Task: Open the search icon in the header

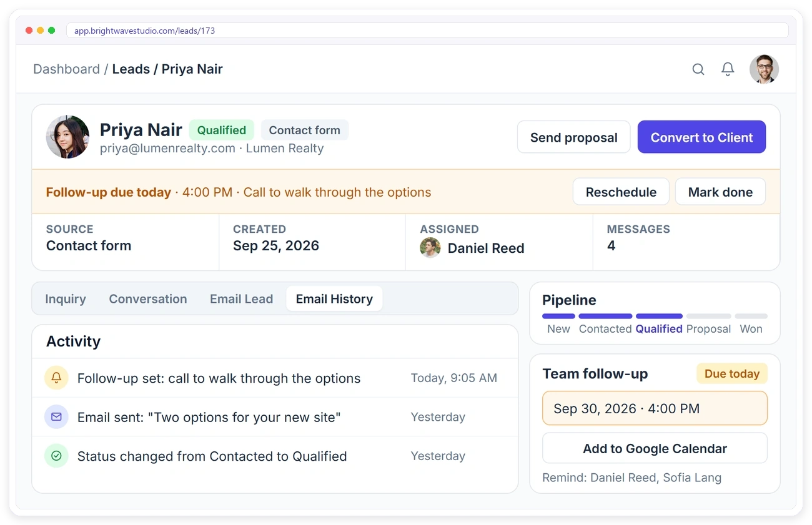Action: coord(698,69)
